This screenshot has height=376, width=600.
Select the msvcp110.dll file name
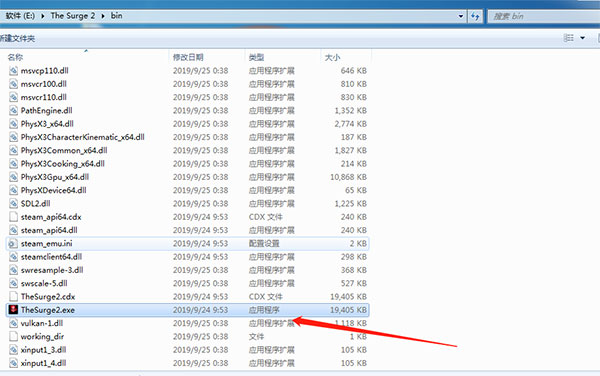coord(44,71)
